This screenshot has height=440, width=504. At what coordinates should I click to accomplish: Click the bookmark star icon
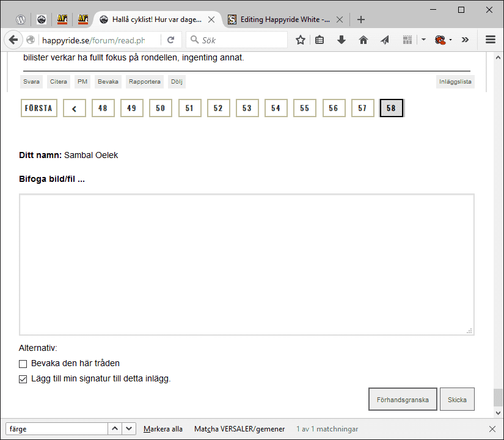coord(301,40)
